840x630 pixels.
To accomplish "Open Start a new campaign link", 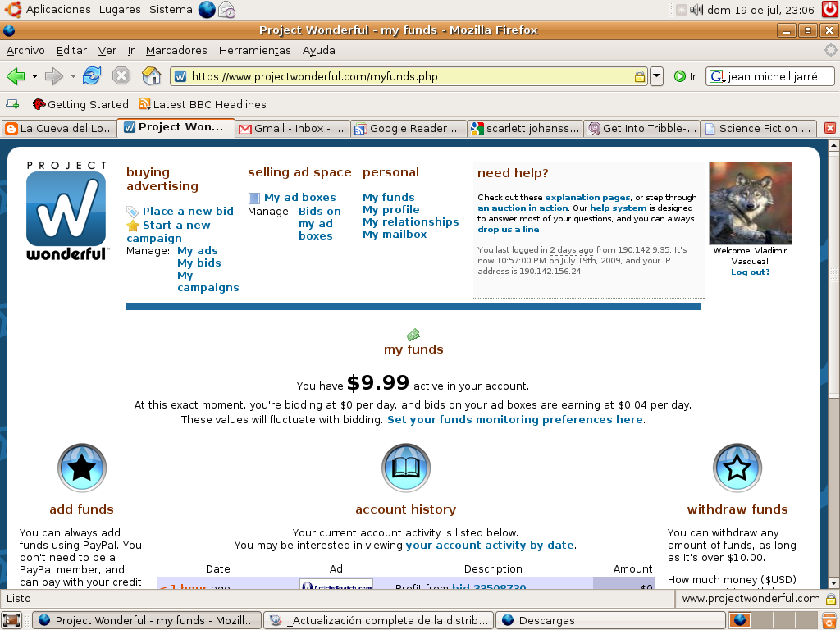I will [x=168, y=231].
